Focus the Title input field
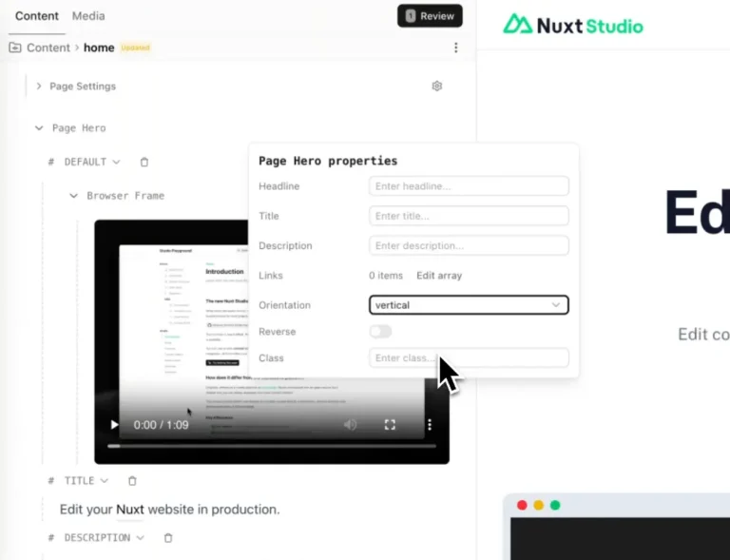Screen dimensions: 730x560 coord(469,216)
